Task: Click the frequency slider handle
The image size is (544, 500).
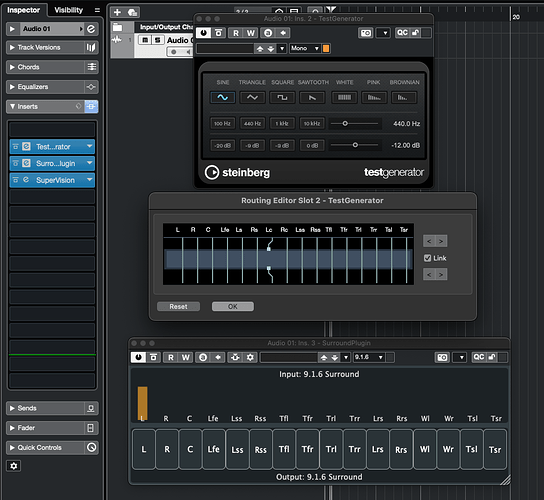Action: coord(345,123)
